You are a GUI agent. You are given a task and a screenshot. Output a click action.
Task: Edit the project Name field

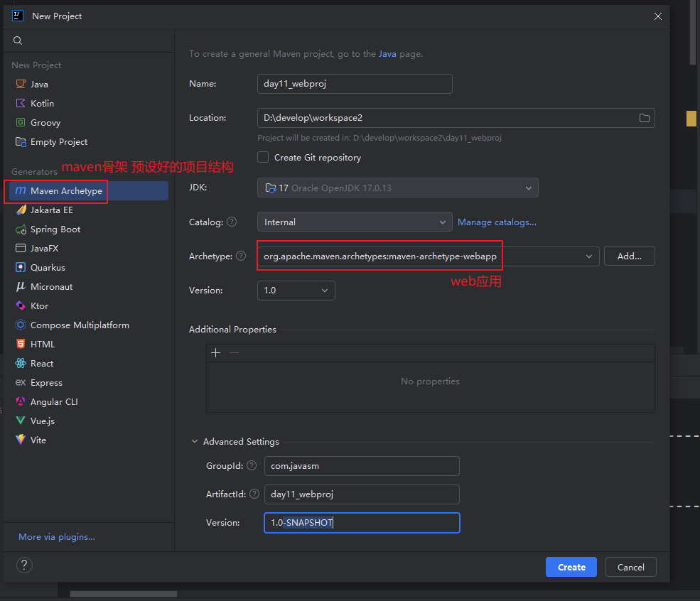(355, 84)
